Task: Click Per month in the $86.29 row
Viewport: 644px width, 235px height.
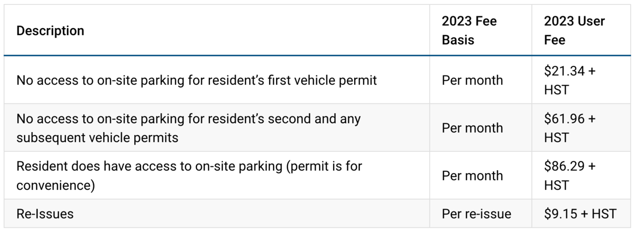Action: pyautogui.click(x=472, y=176)
